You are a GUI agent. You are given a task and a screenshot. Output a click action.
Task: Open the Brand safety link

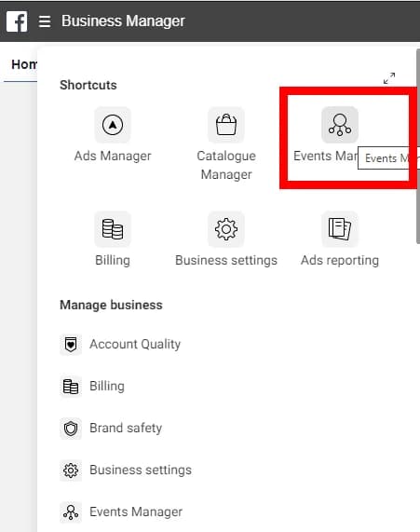pos(126,428)
